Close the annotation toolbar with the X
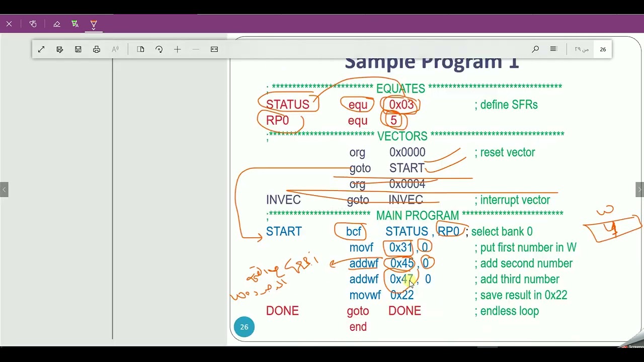 [x=9, y=24]
